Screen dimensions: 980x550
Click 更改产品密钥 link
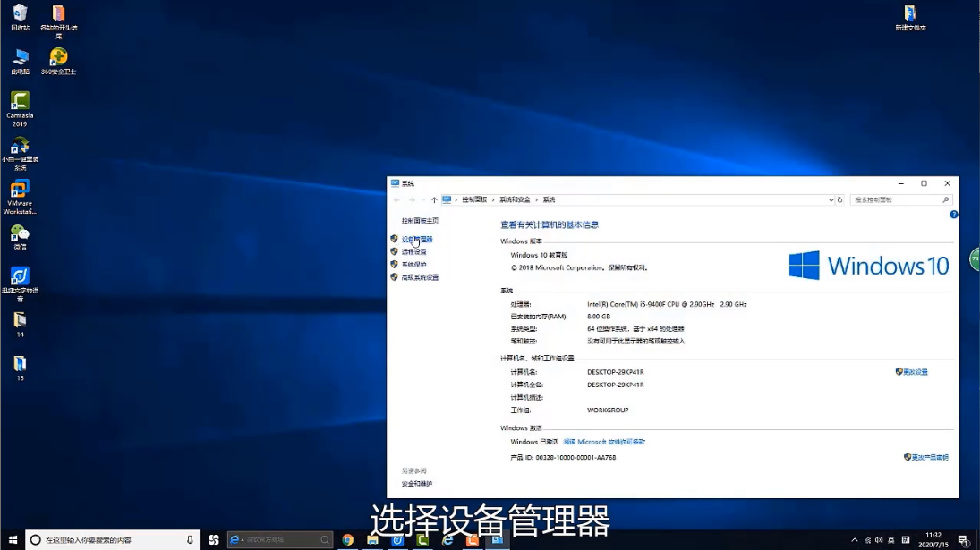[x=930, y=457]
